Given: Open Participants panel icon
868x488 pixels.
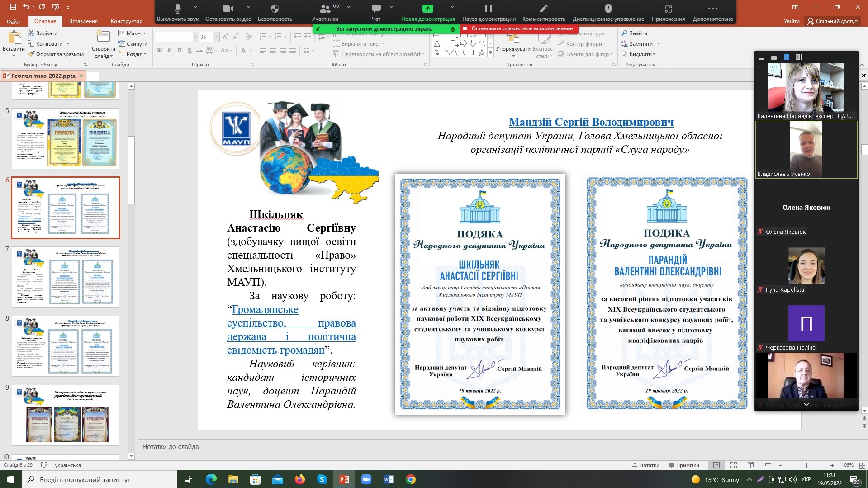Looking at the screenshot, I should click(325, 9).
